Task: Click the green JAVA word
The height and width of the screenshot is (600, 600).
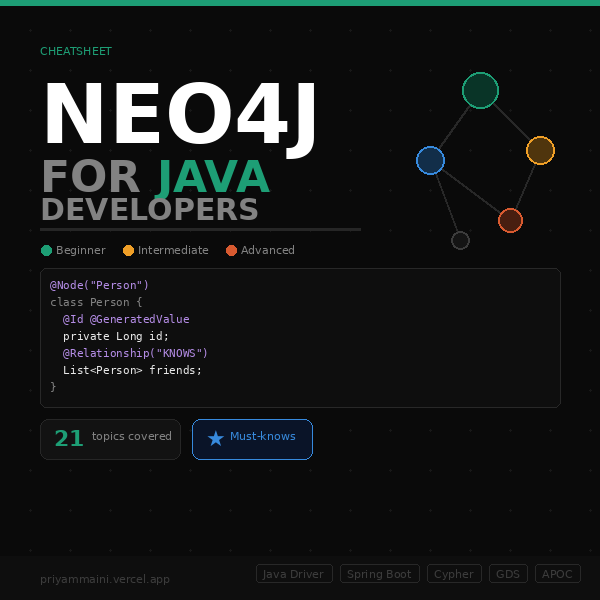Action: click(x=214, y=177)
